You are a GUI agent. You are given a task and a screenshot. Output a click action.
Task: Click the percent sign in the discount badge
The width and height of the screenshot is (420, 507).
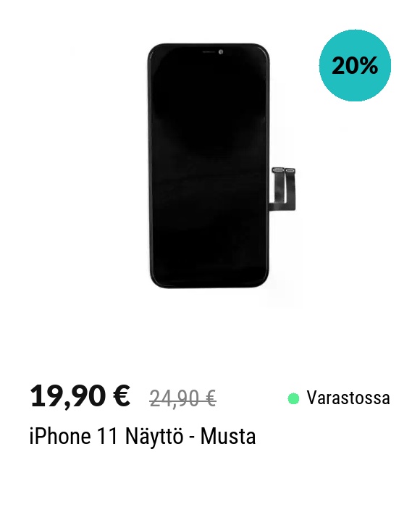(x=367, y=66)
